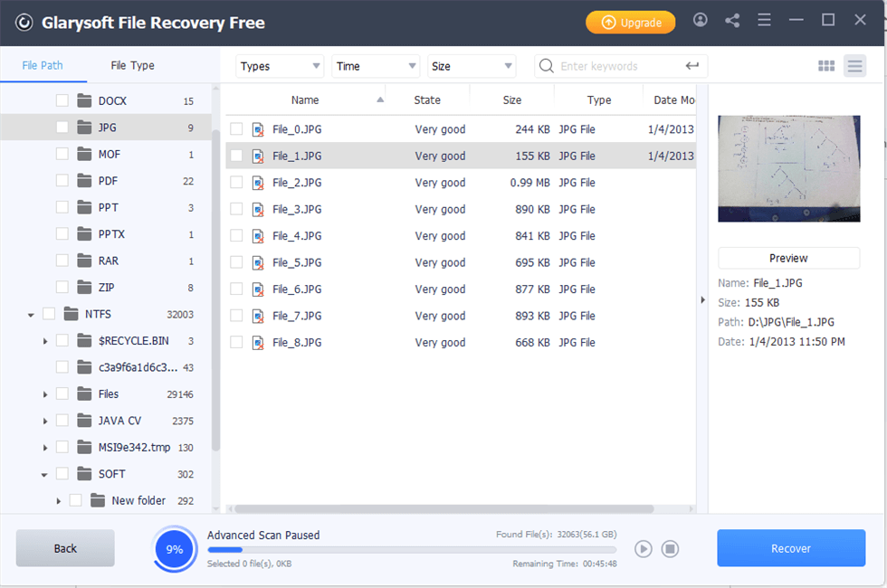Tick the JPG folder checkbox
This screenshot has width=887, height=588.
(x=62, y=128)
